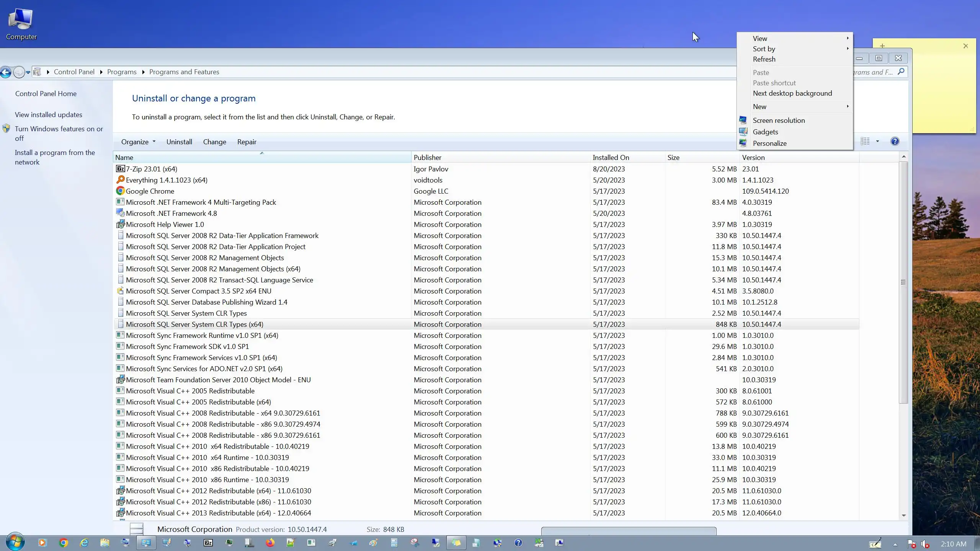Expand the Organize dropdown
The image size is (980, 551).
[x=138, y=142]
